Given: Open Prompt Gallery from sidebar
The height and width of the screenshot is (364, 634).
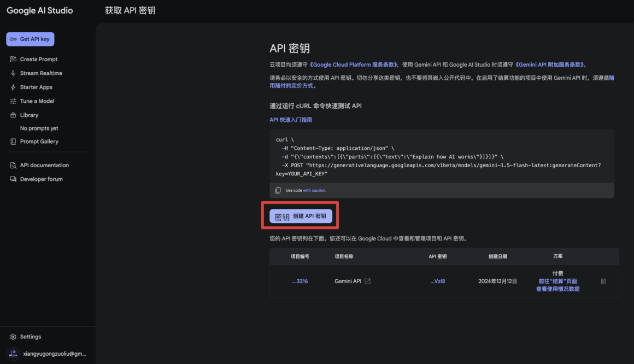Looking at the screenshot, I should [x=39, y=142].
